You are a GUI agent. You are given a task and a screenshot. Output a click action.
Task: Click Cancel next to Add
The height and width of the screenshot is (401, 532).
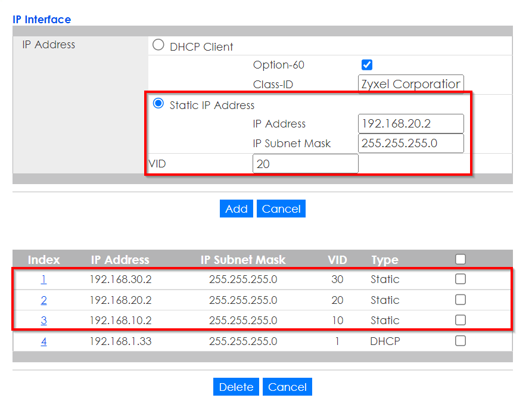coord(281,209)
